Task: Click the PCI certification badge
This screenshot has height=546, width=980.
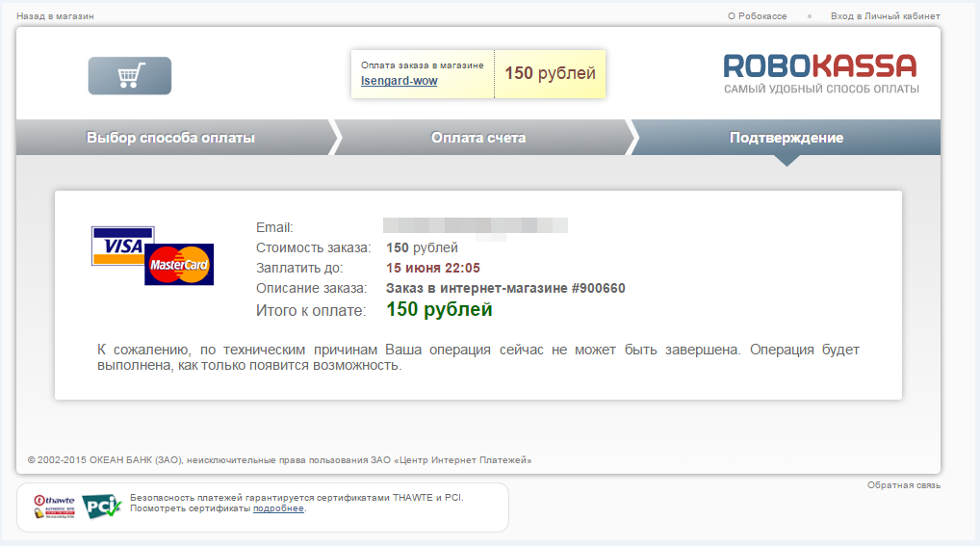Action: pyautogui.click(x=100, y=507)
